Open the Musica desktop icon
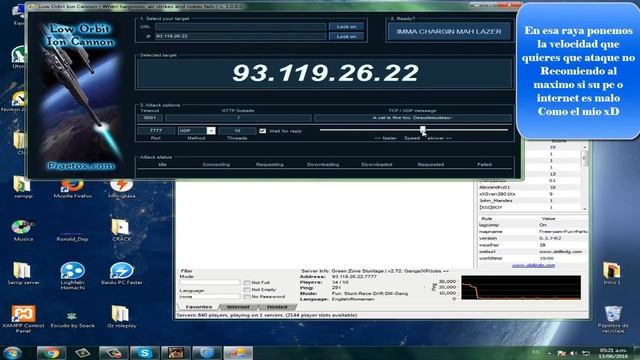The width and height of the screenshot is (640, 360). click(23, 231)
